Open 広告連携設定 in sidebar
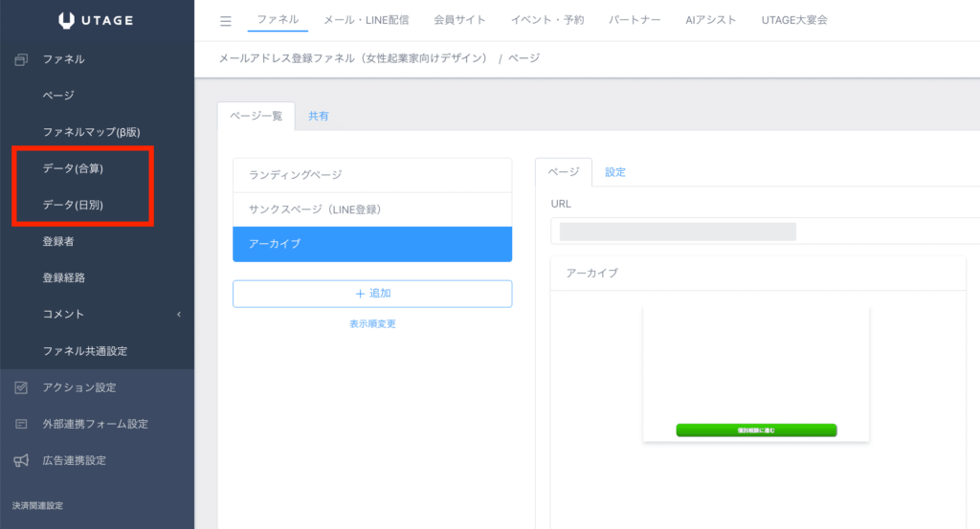 click(x=75, y=460)
